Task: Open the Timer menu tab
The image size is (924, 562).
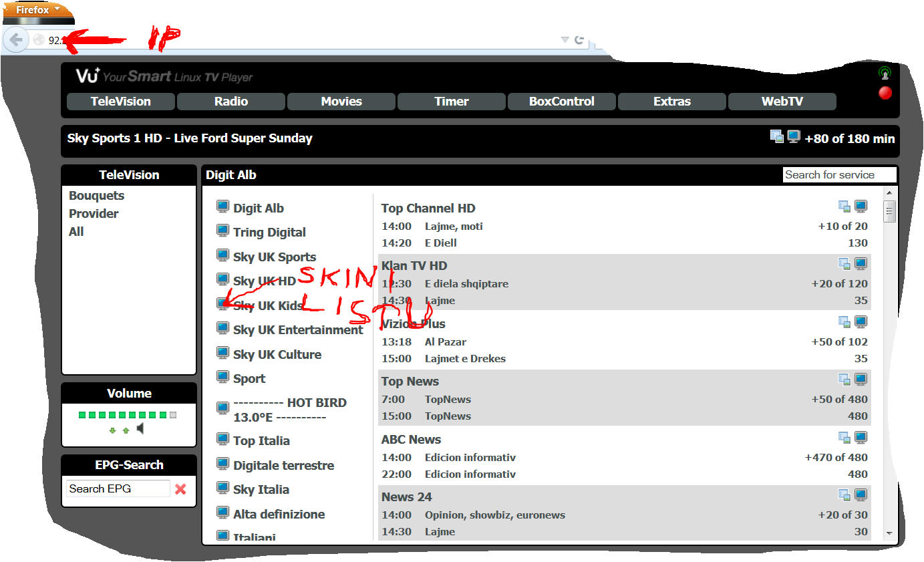Action: pos(452,102)
